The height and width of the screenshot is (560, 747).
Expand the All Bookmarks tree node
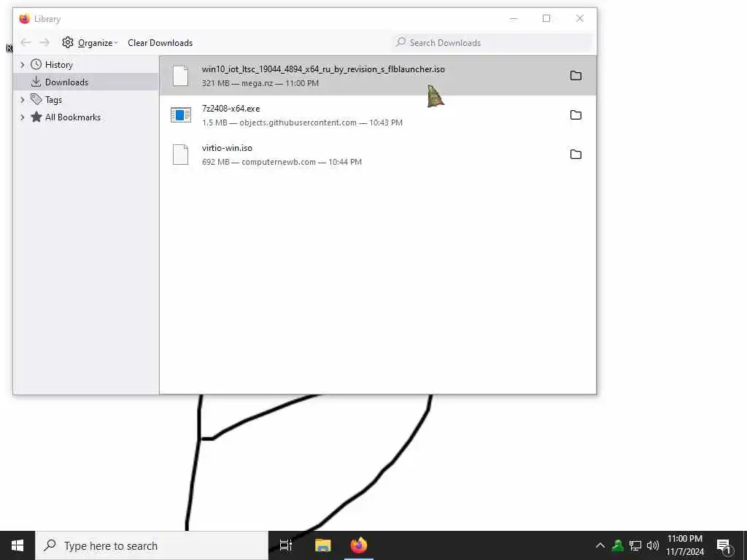coord(22,117)
